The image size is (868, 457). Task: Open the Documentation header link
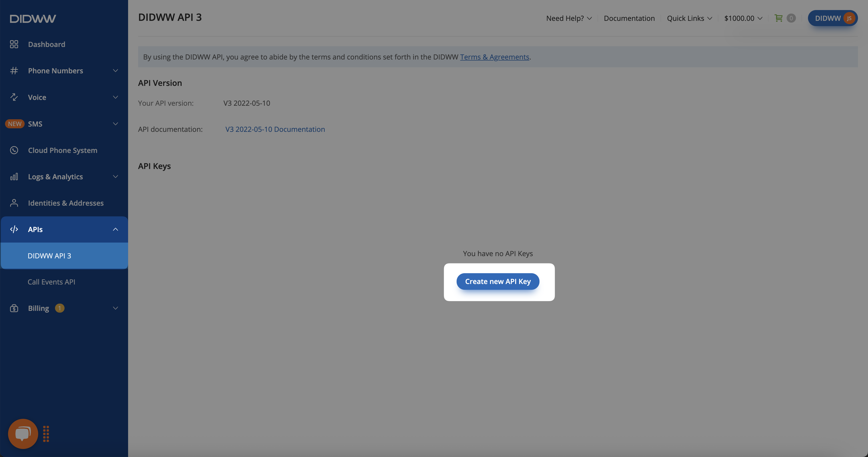click(x=629, y=18)
